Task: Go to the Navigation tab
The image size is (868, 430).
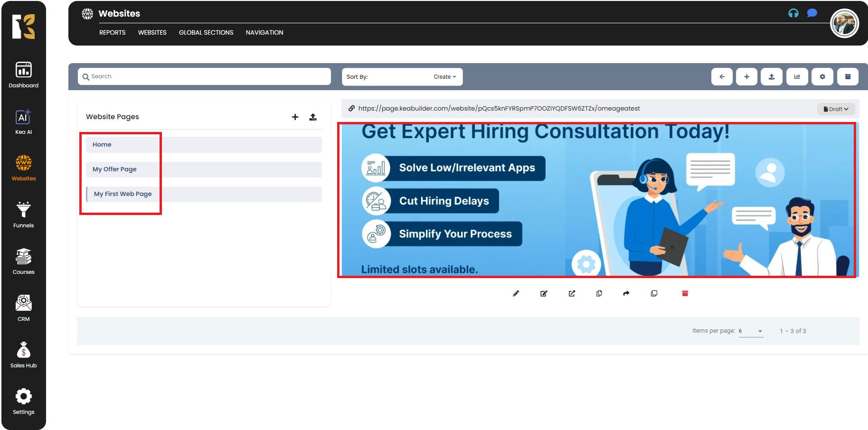Action: (264, 33)
